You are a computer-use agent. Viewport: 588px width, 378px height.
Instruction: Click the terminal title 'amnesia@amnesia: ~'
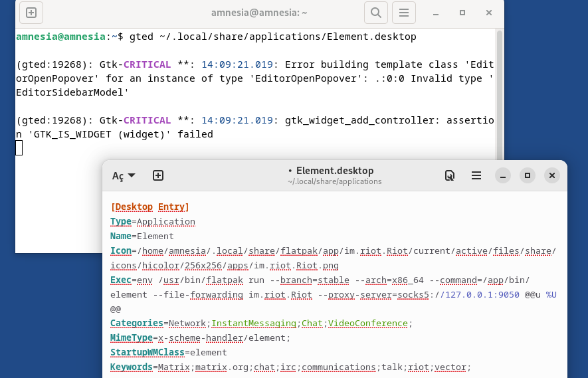click(259, 13)
